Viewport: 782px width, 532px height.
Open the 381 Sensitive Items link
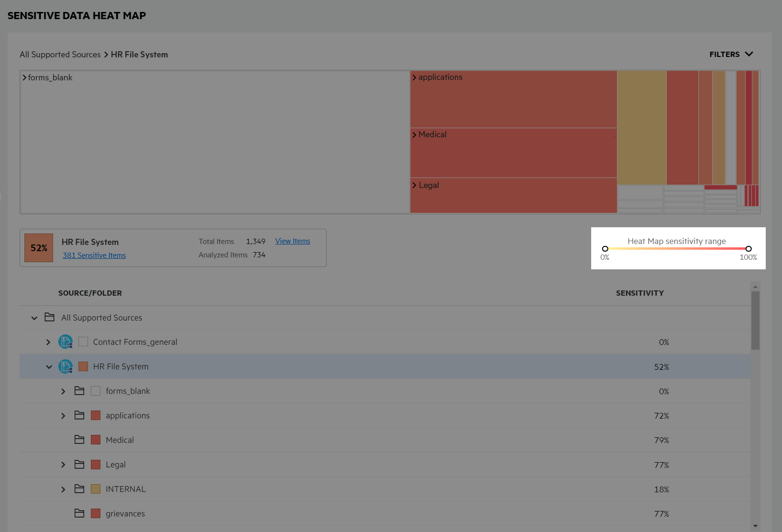coord(94,255)
